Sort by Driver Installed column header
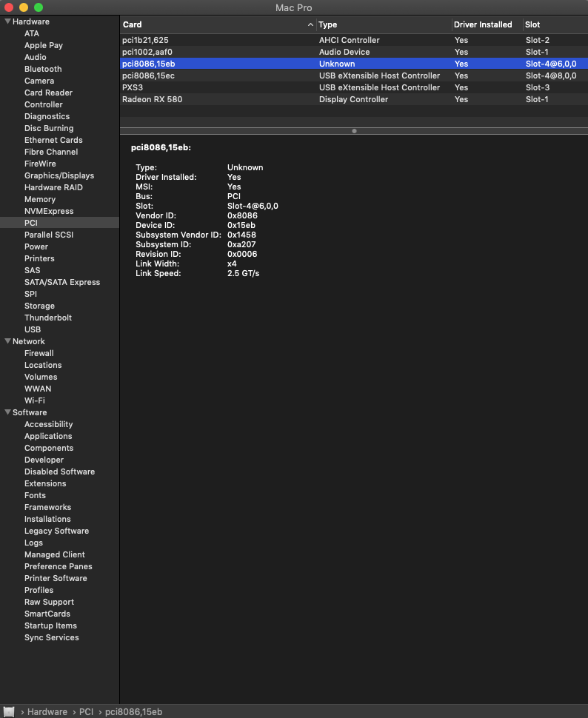Screen dimensions: 588x718 point(483,24)
